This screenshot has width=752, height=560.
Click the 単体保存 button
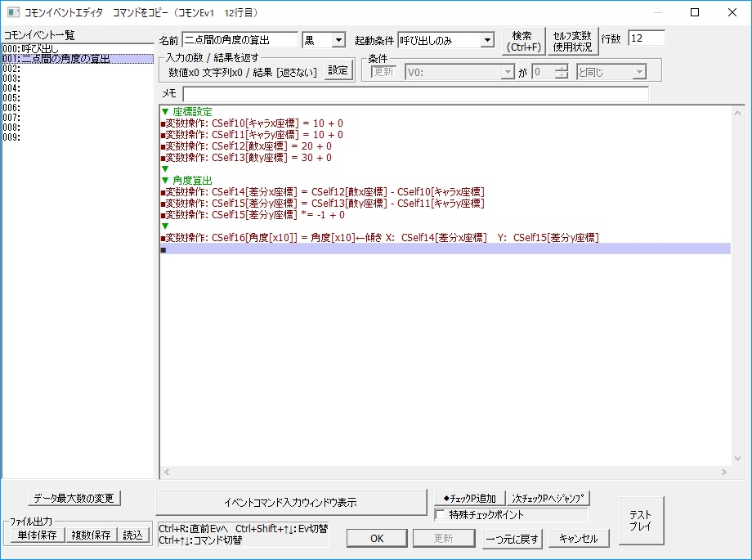click(x=38, y=535)
